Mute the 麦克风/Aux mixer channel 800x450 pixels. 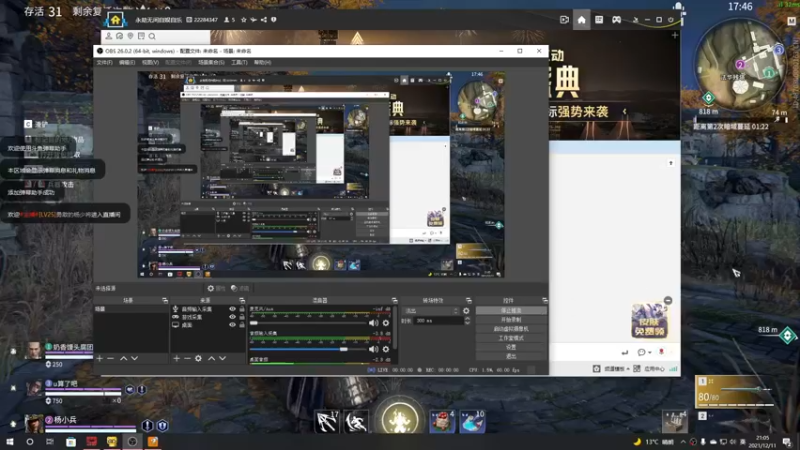click(373, 323)
